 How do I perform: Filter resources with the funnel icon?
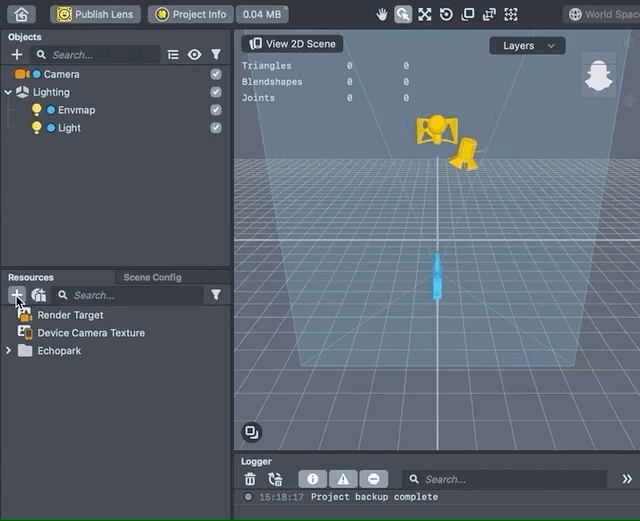(215, 295)
